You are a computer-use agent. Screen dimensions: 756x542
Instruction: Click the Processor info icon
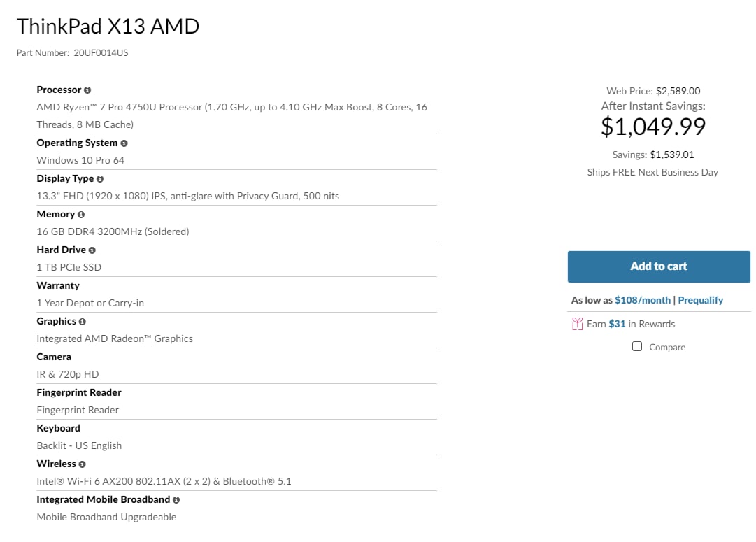(87, 90)
